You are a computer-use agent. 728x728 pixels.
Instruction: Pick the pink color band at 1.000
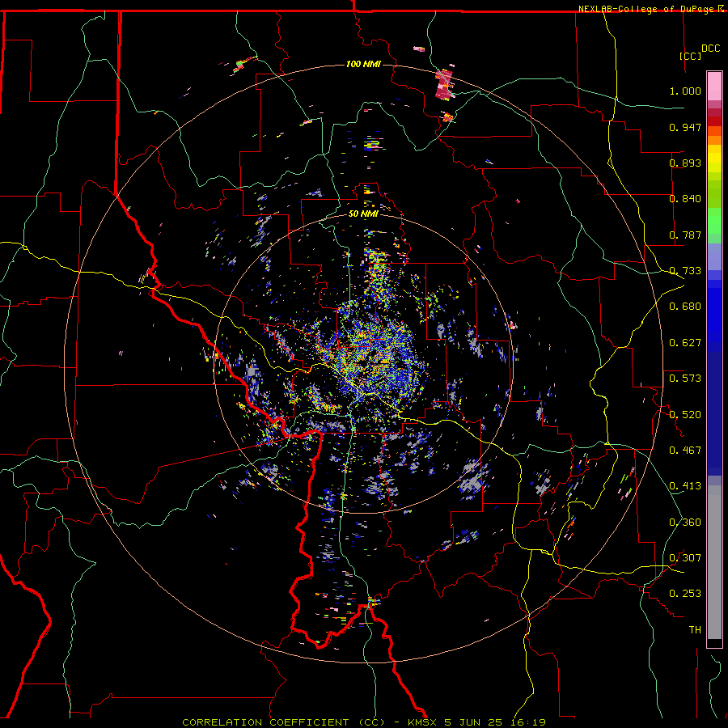tap(714, 86)
